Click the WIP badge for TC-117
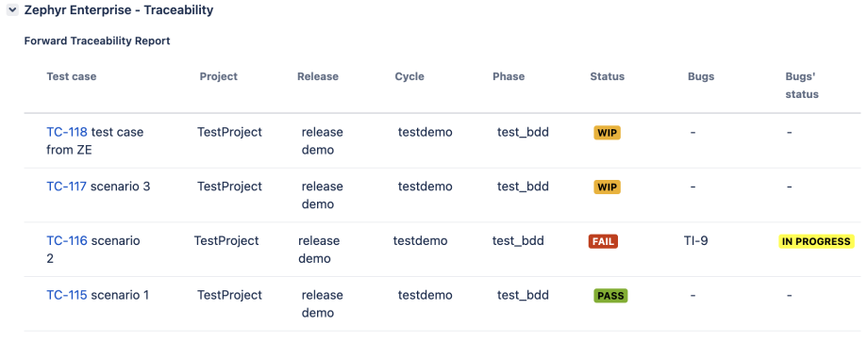This screenshot has width=868, height=342. click(x=607, y=187)
